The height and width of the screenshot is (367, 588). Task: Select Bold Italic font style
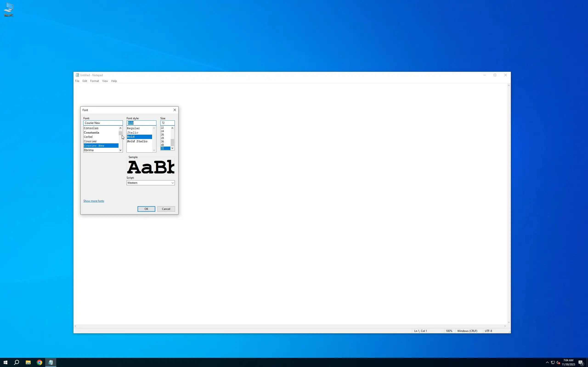[137, 141]
